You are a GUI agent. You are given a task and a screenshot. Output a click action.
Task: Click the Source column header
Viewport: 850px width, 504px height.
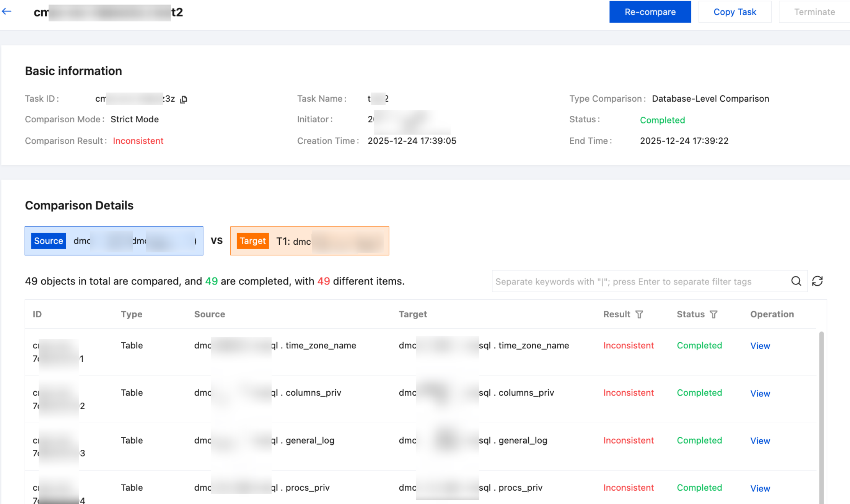click(209, 314)
